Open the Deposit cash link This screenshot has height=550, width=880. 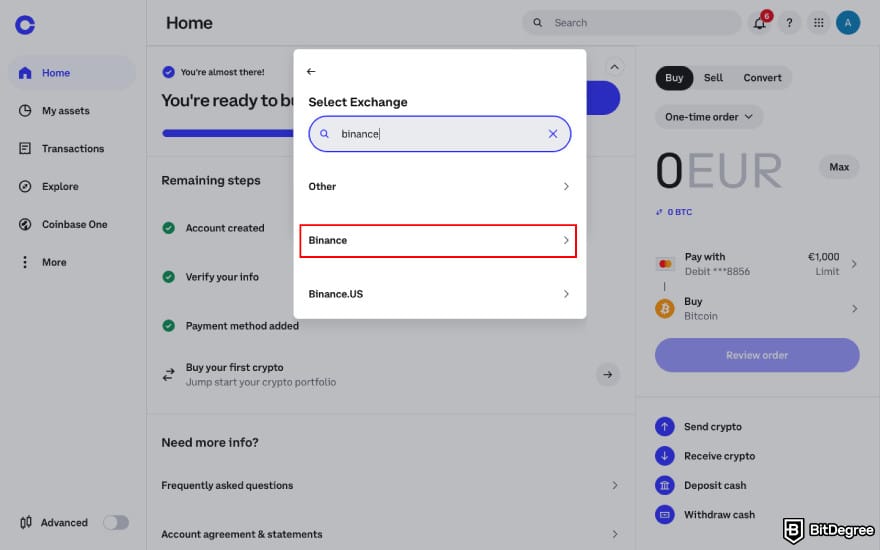click(x=715, y=485)
